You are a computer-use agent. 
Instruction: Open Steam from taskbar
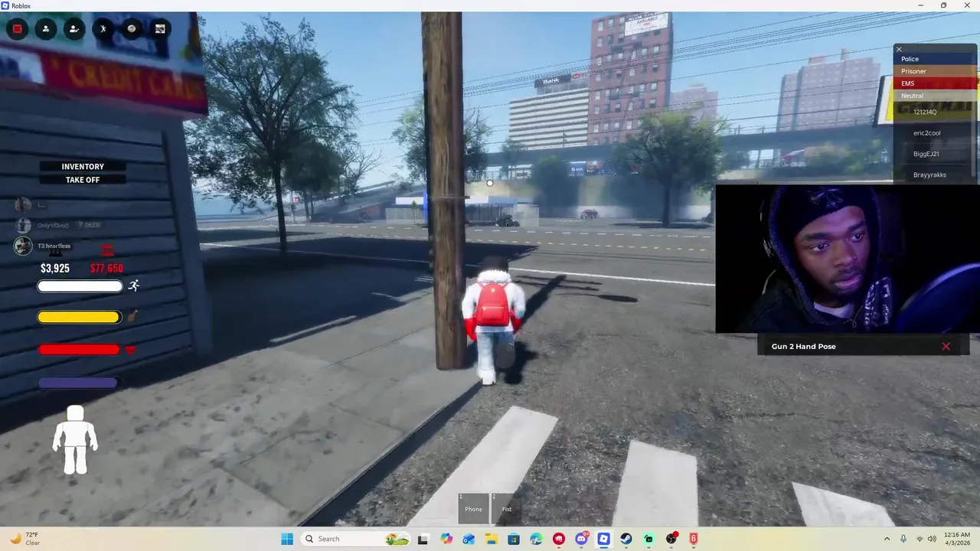(x=626, y=539)
